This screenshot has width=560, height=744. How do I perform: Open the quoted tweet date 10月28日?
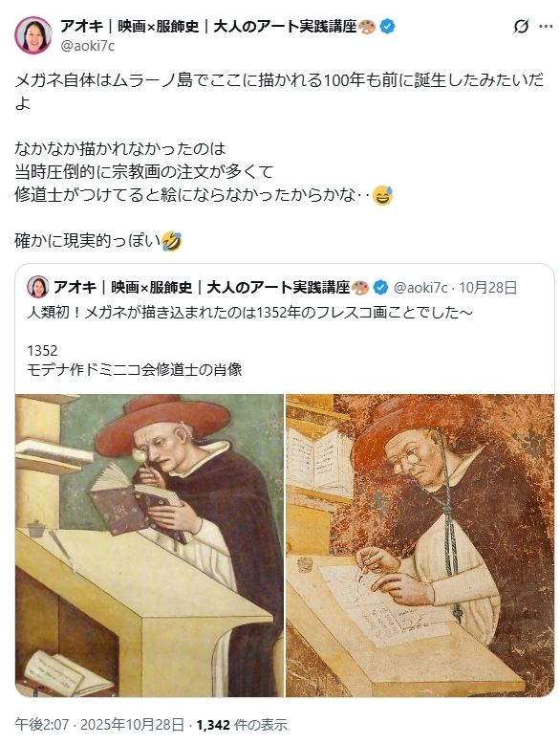pyautogui.click(x=488, y=288)
